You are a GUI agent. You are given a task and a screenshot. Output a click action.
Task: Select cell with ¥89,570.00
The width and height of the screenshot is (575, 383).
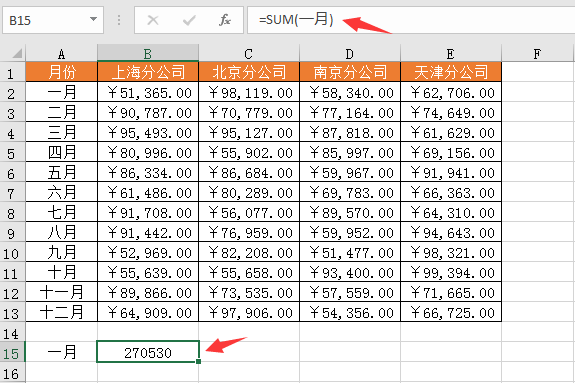pyautogui.click(x=350, y=212)
